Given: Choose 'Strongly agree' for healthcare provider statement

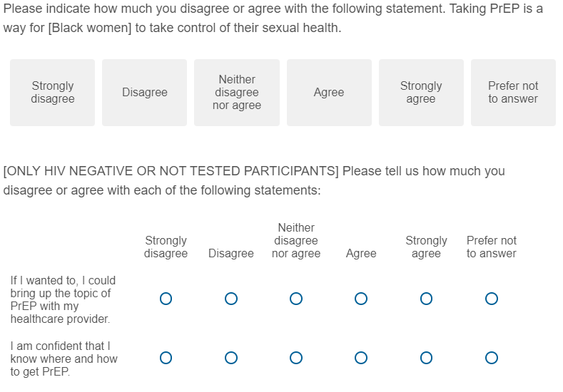Looking at the screenshot, I should click(x=426, y=299).
